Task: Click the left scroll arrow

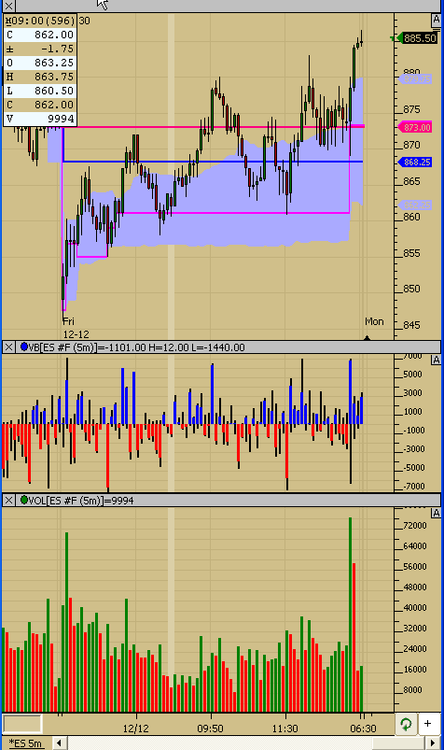Action: tap(59, 743)
